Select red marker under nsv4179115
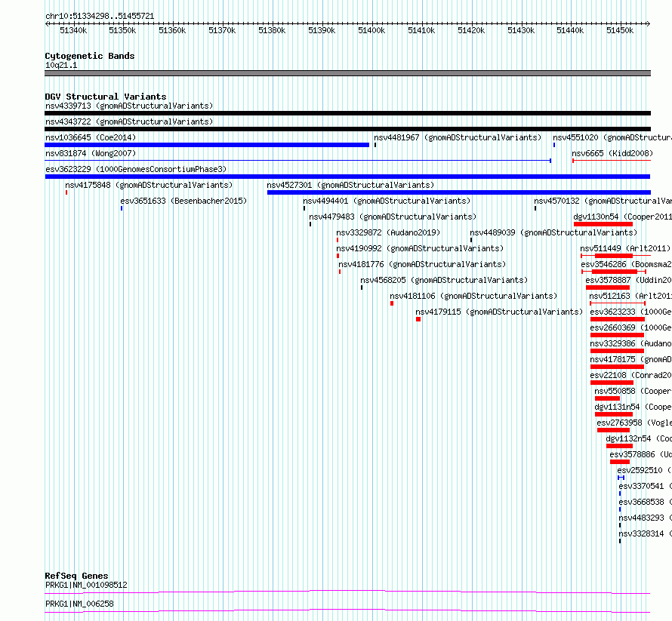The width and height of the screenshot is (672, 621). [418, 319]
